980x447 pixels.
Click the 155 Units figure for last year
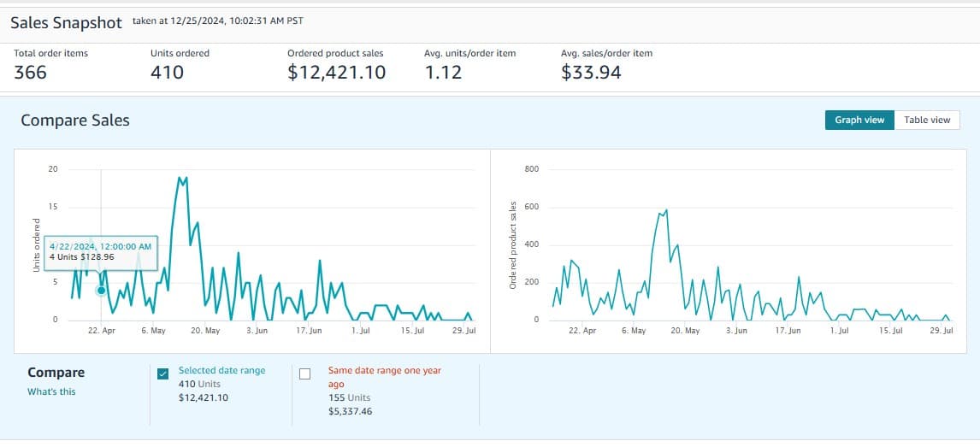pyautogui.click(x=349, y=397)
